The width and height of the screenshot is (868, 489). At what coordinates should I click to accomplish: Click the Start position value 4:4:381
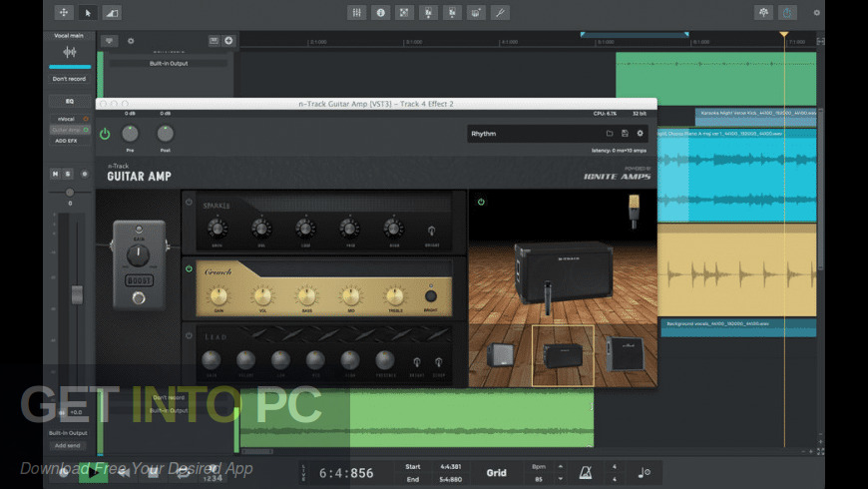click(451, 466)
